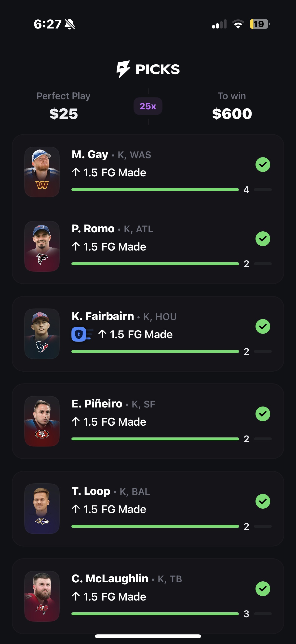This screenshot has width=296, height=644.
Task: Tap T. Loop's player name
Action: click(91, 491)
